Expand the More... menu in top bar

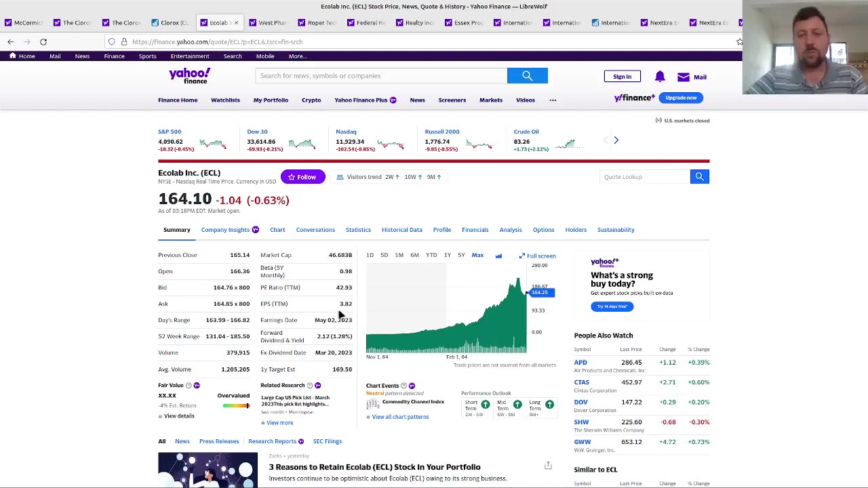297,56
